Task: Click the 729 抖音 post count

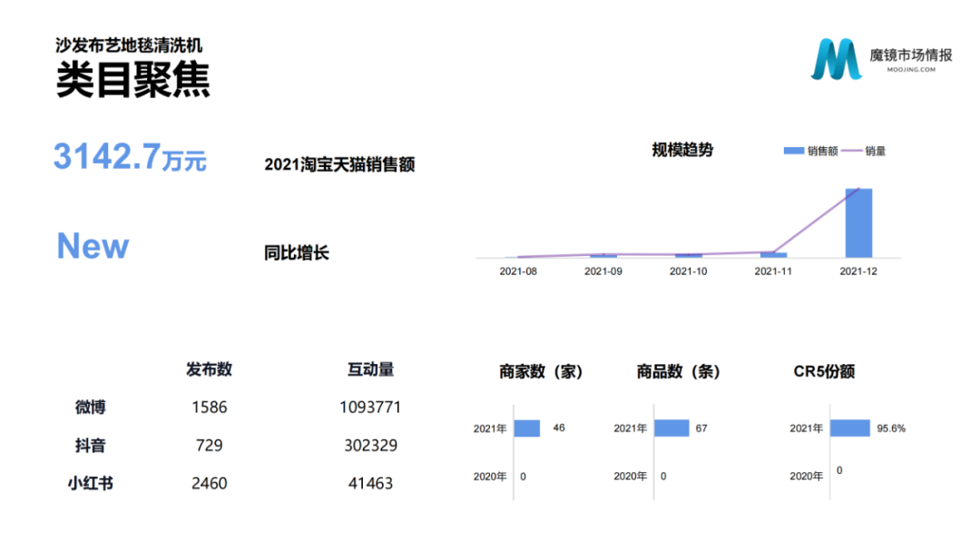Action: click(209, 446)
